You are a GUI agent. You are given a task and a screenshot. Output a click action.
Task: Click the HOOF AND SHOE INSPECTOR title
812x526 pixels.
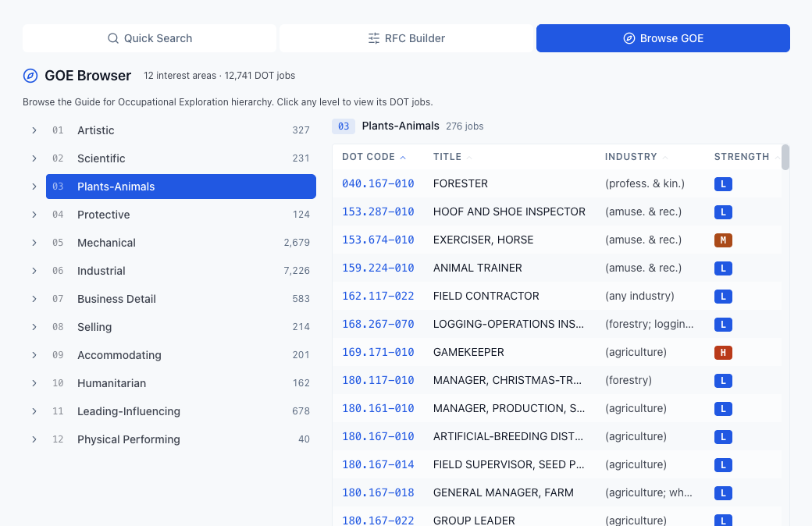[509, 211]
